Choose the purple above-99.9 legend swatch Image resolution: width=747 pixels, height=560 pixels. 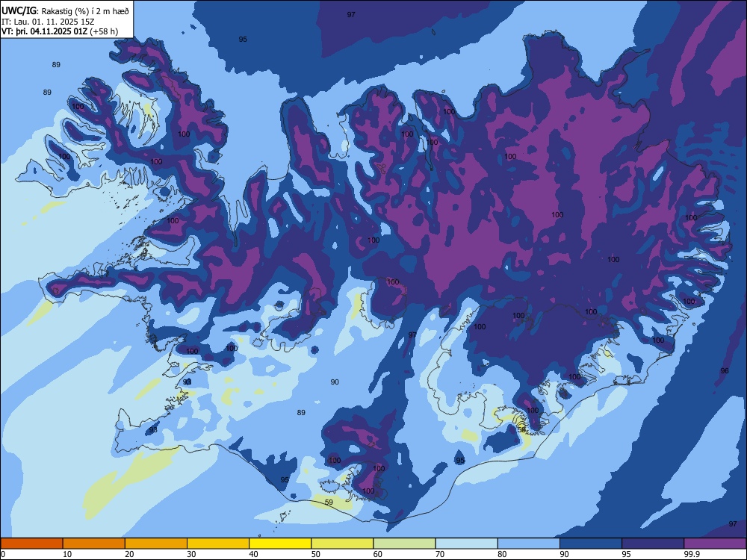715,544
